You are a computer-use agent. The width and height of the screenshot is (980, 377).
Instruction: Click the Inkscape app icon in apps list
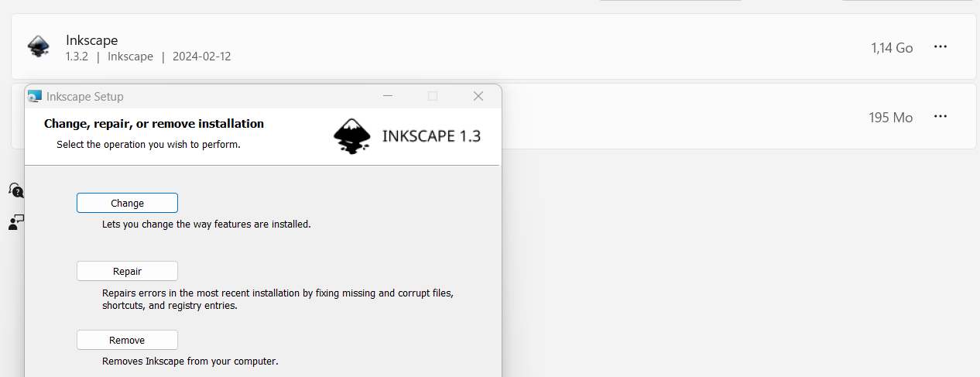pos(39,46)
